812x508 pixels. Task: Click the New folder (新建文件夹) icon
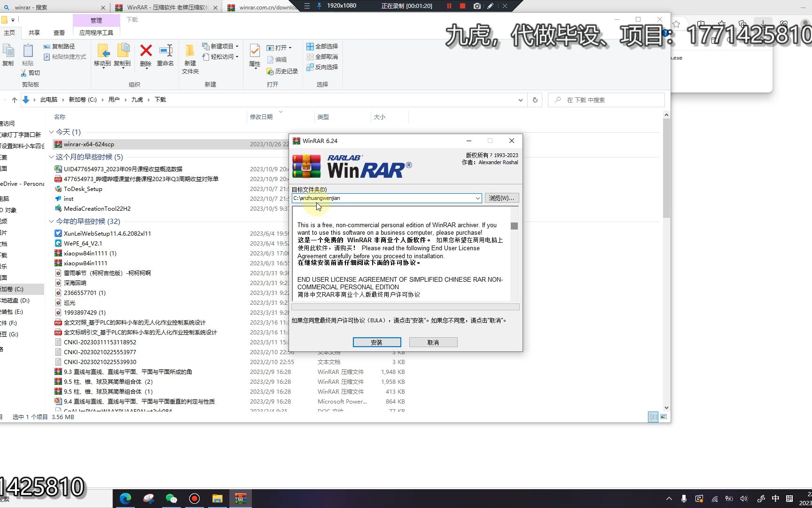point(190,59)
